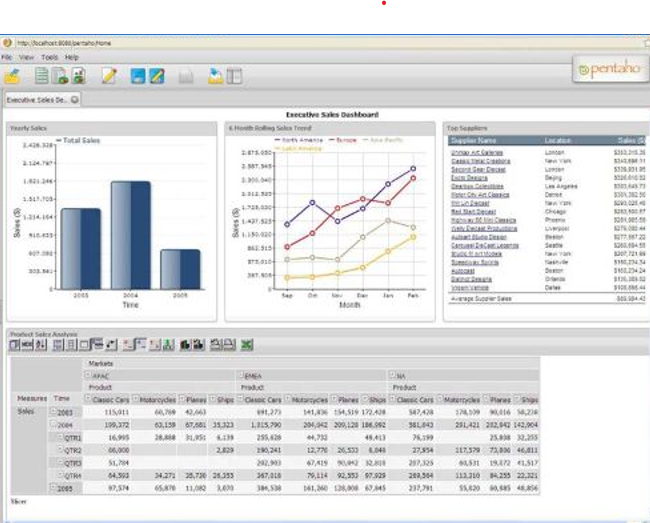
Task: Expand the 2003 time row
Action: (53, 412)
